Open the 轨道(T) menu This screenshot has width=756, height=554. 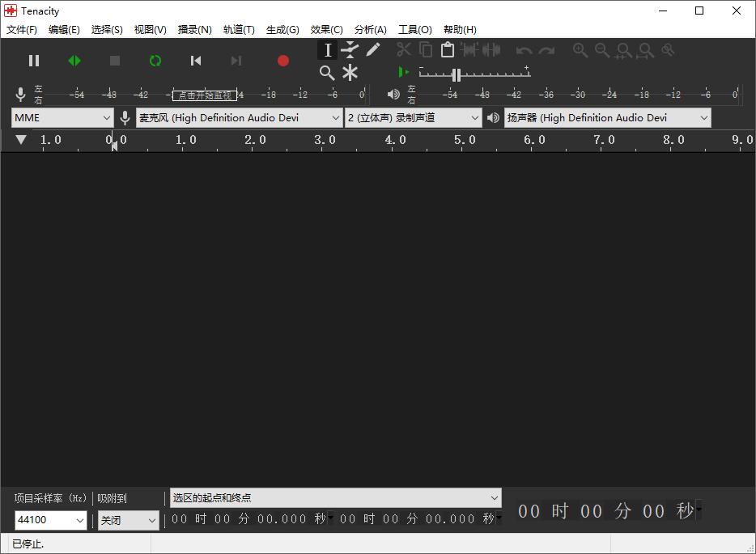click(239, 30)
